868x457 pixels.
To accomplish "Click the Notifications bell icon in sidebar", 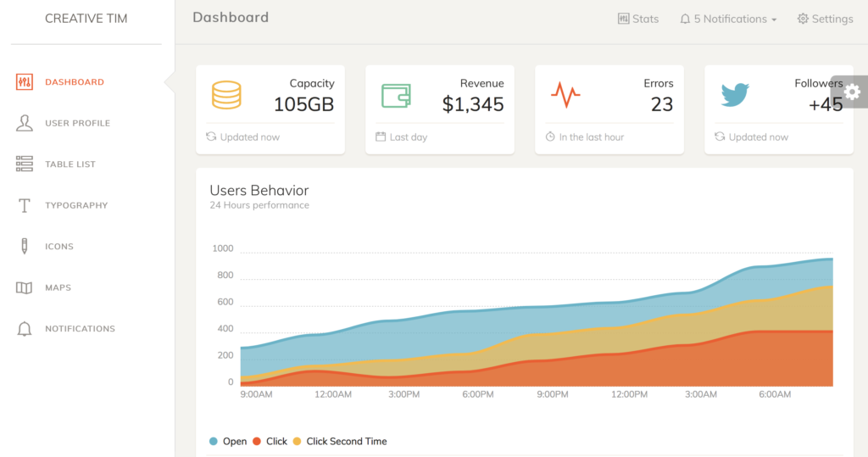I will 25,329.
